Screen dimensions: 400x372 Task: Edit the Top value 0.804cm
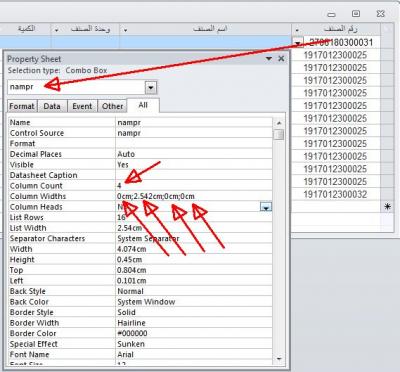coord(194,270)
